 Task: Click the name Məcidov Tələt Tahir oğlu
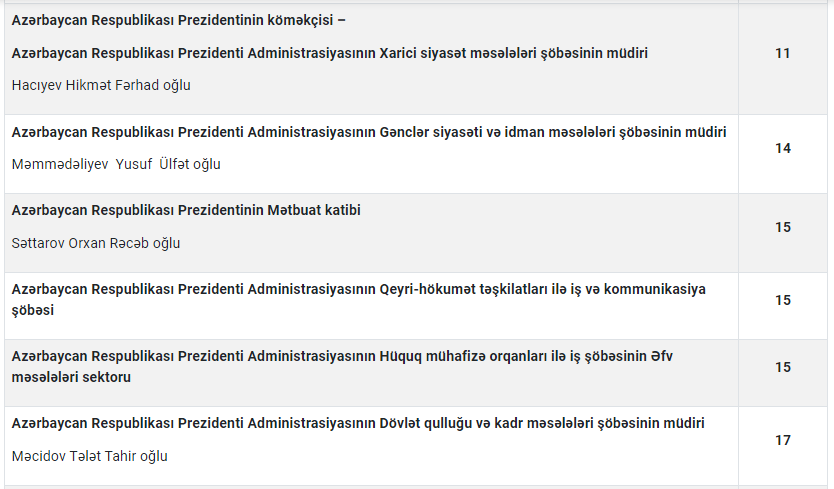coord(89,456)
